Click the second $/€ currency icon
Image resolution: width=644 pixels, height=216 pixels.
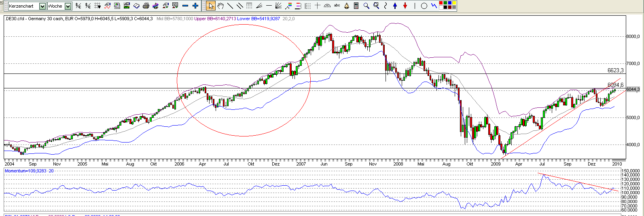(88, 6)
